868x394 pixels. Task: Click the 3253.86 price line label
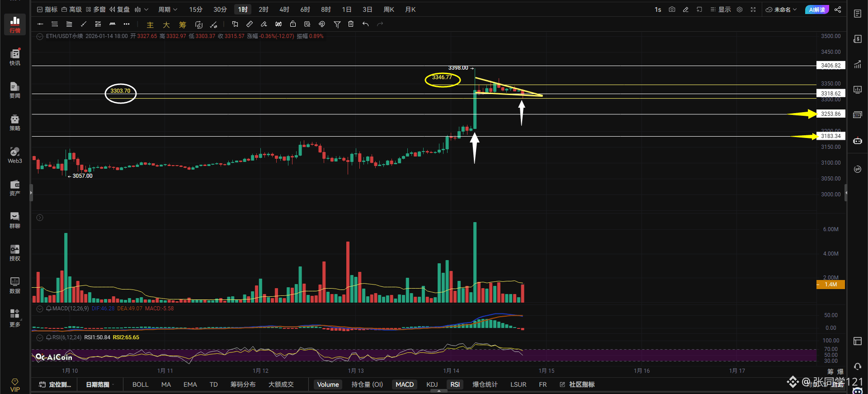831,114
